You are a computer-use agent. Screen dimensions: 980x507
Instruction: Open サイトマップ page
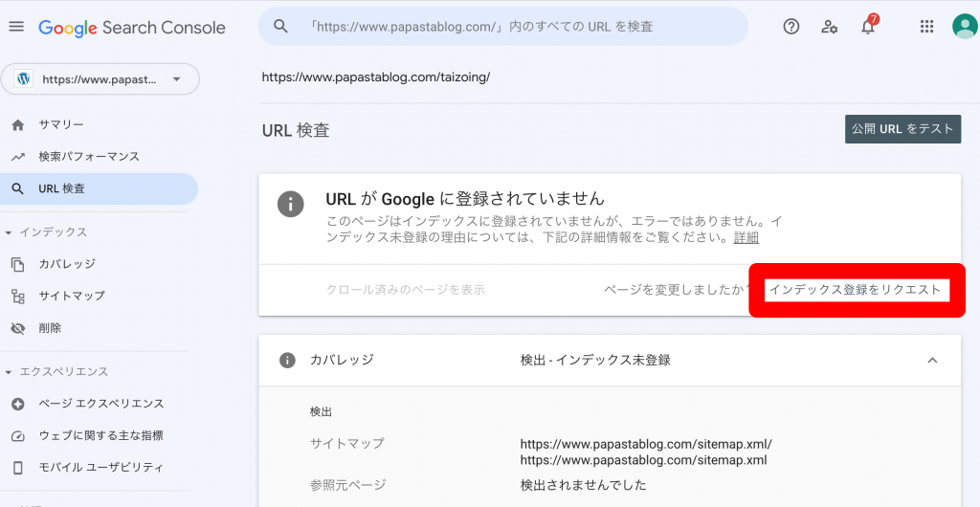coord(72,296)
